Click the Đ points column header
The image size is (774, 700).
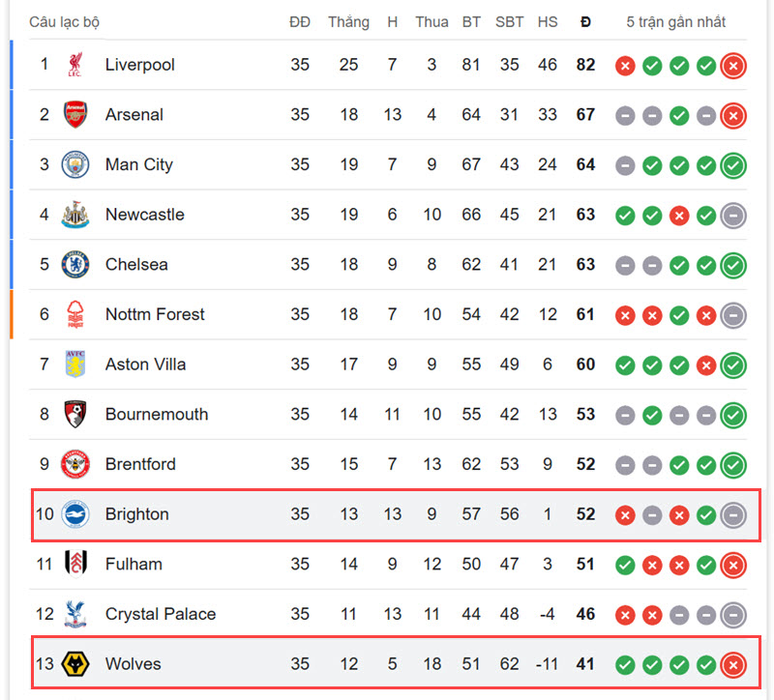[585, 22]
